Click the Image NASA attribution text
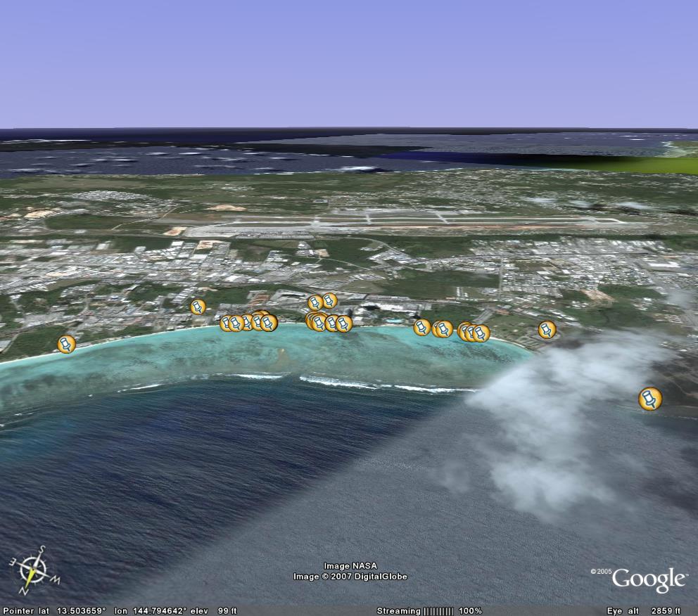698x616 pixels. (350, 566)
